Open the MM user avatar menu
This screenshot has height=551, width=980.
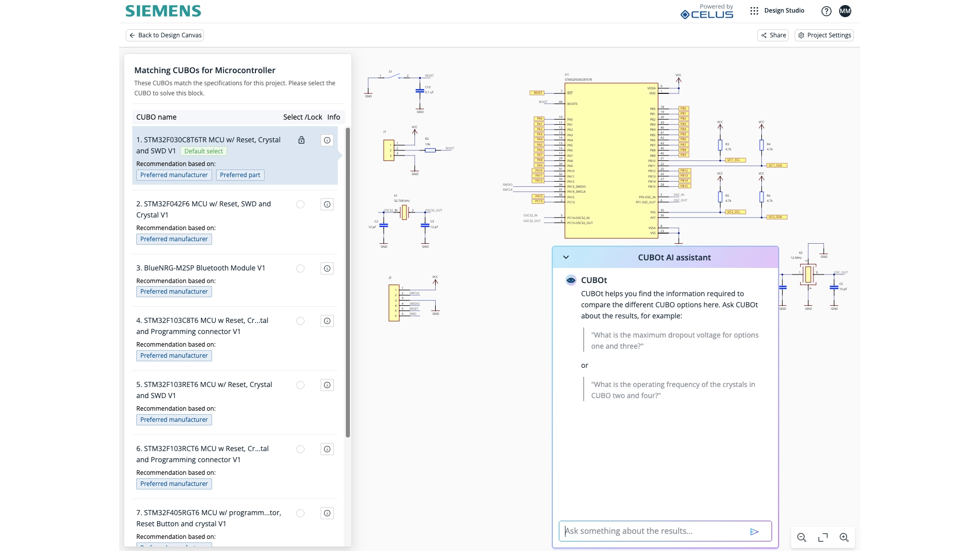click(x=845, y=11)
